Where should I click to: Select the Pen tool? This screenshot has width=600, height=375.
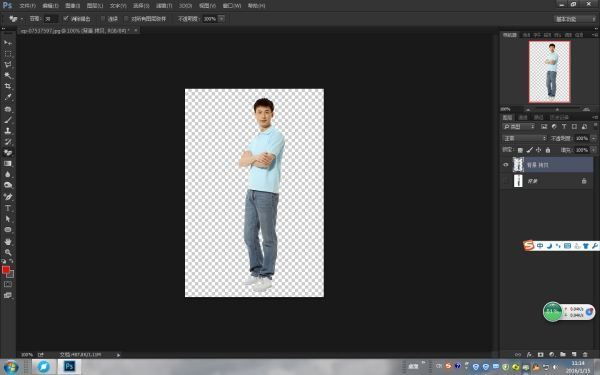(x=8, y=197)
